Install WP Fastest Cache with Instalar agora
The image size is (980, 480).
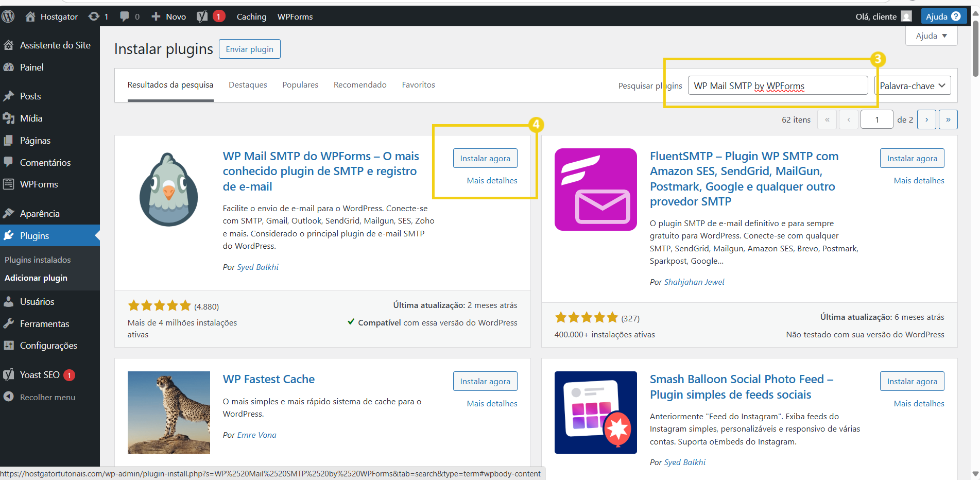(x=485, y=381)
